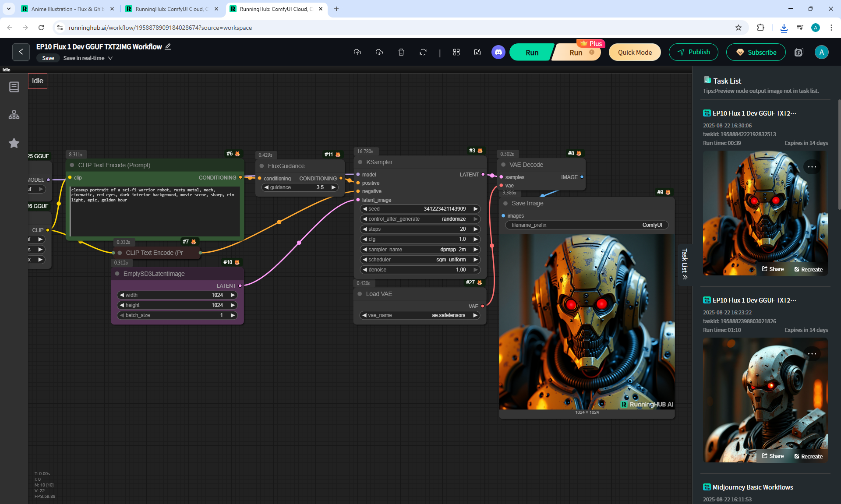Open the node tree sidebar icon
This screenshot has width=841, height=504.
14,115
